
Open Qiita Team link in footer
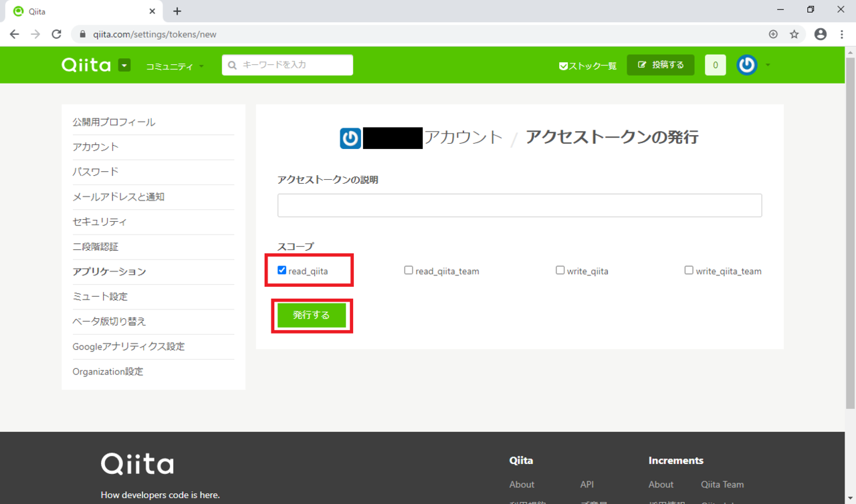pyautogui.click(x=722, y=485)
